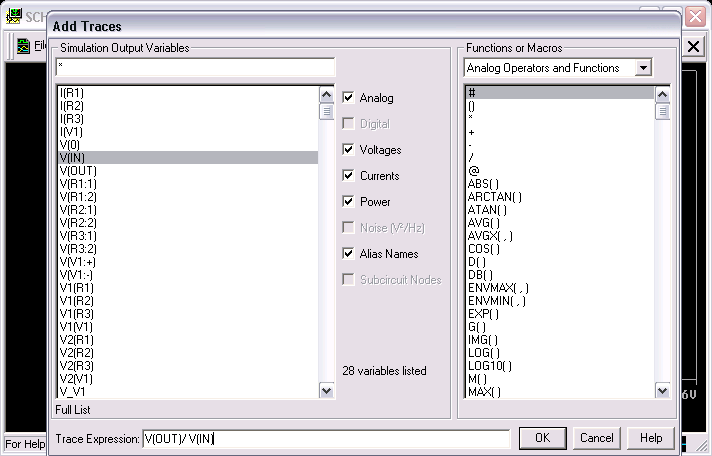712x456 pixels.
Task: Click OK to add the trace
Action: (x=543, y=438)
